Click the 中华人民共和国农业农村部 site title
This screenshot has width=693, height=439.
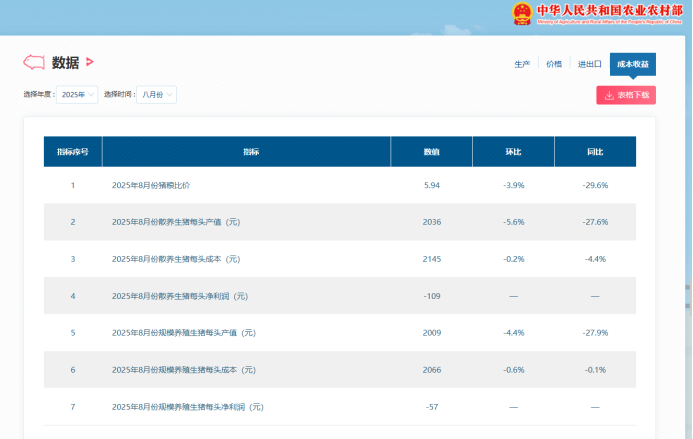(607, 11)
